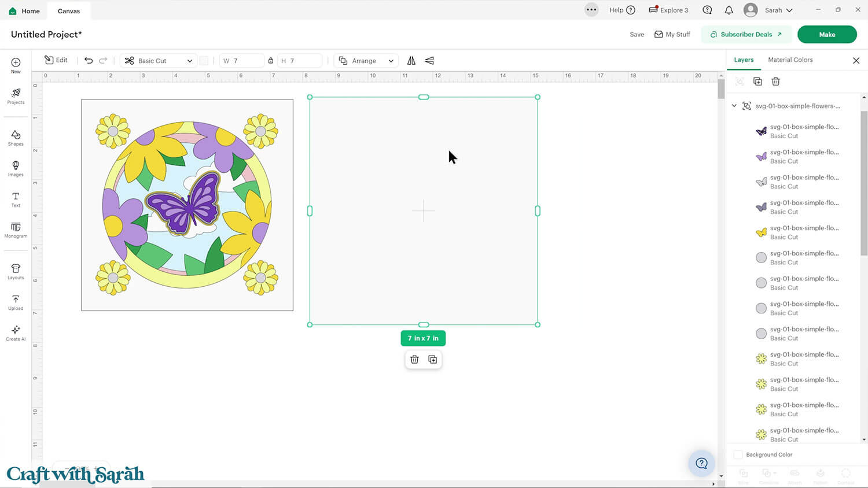Delete the layer using Layers panel trash icon
The height and width of the screenshot is (488, 868).
[776, 82]
